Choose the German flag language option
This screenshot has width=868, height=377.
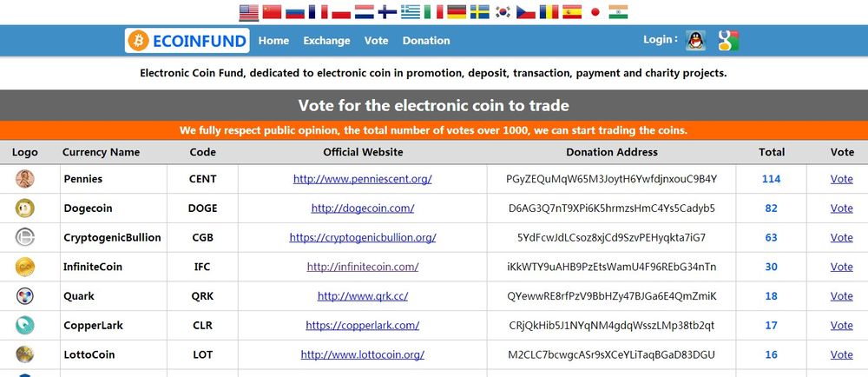tap(457, 12)
